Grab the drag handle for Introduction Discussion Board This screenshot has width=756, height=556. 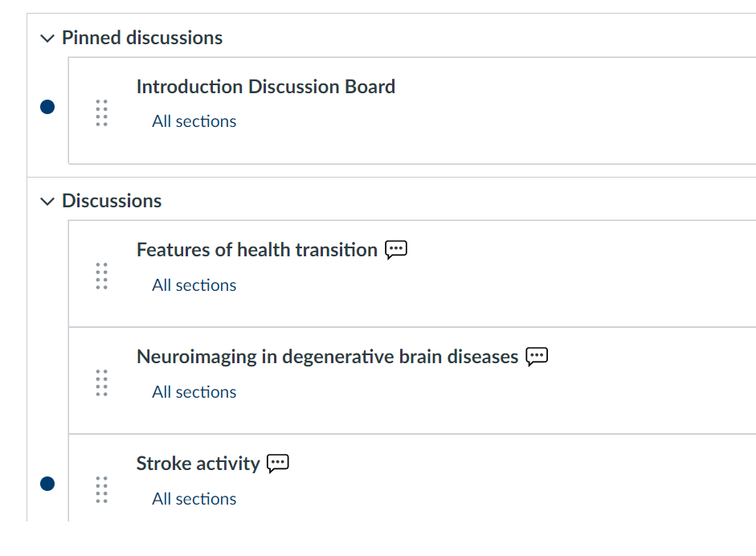pos(101,112)
